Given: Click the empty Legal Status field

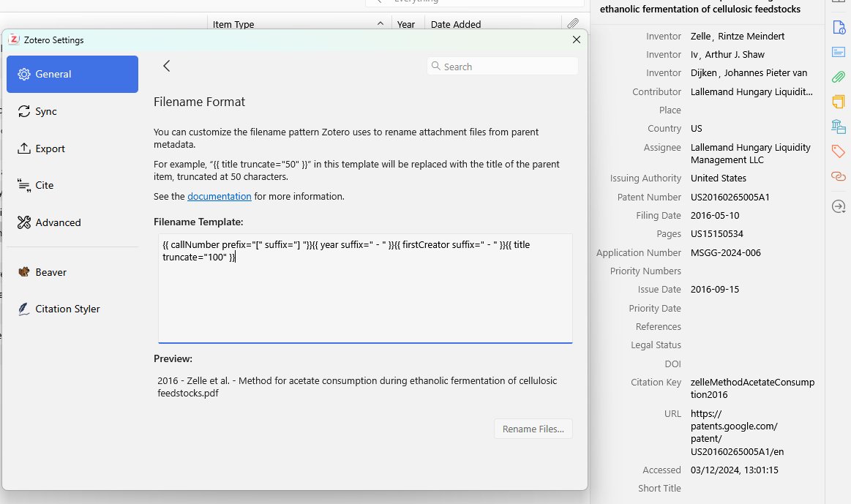Looking at the screenshot, I should (751, 345).
